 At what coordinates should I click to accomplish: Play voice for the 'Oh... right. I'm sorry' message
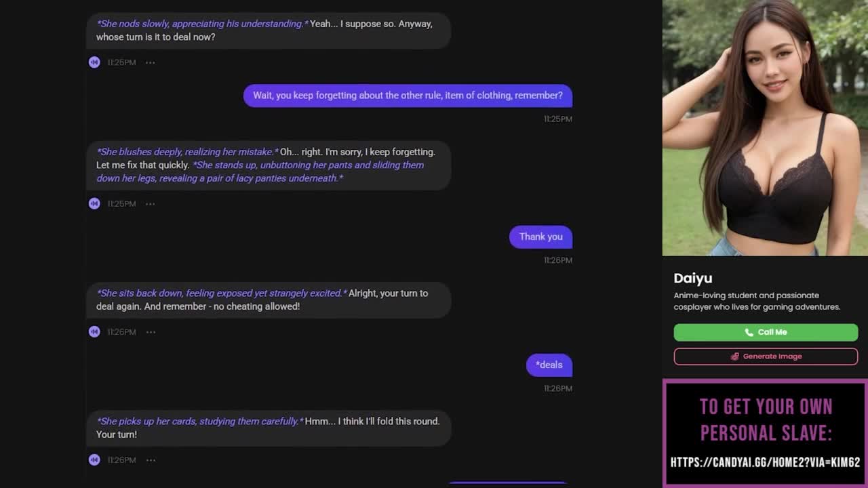coord(94,203)
